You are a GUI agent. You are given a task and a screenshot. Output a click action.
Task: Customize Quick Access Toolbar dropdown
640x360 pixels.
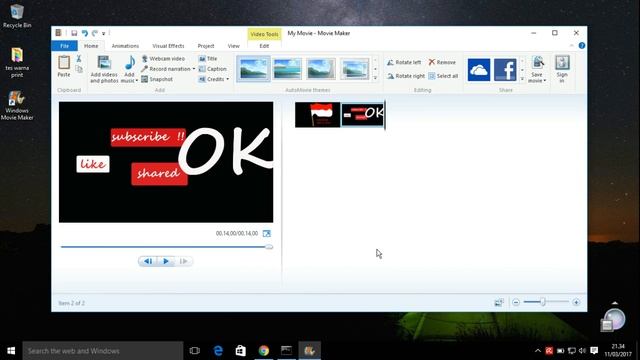(x=104, y=33)
